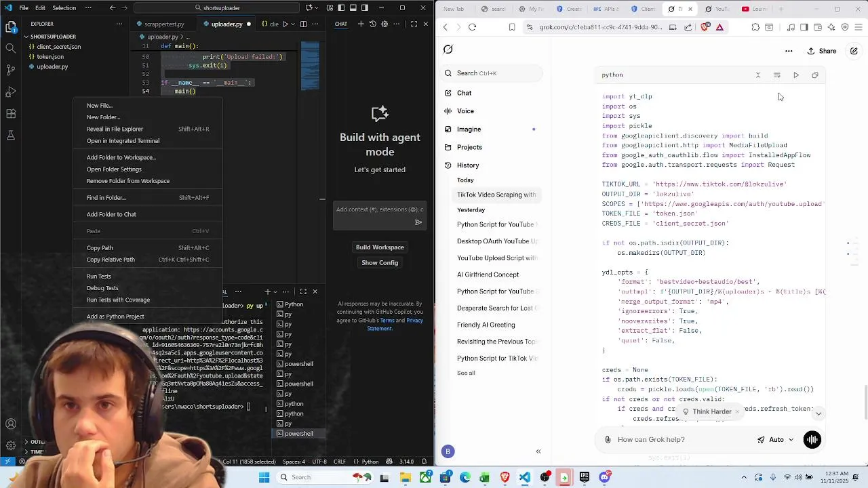Send the Copilot chat message arrow
The width and height of the screenshot is (868, 488).
pyautogui.click(x=418, y=222)
